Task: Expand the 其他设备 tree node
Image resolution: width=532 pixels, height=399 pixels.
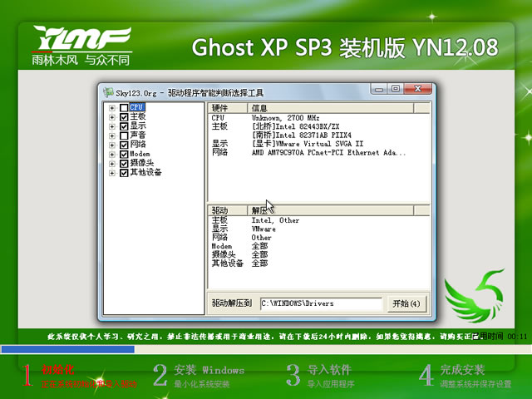Action: coord(112,172)
